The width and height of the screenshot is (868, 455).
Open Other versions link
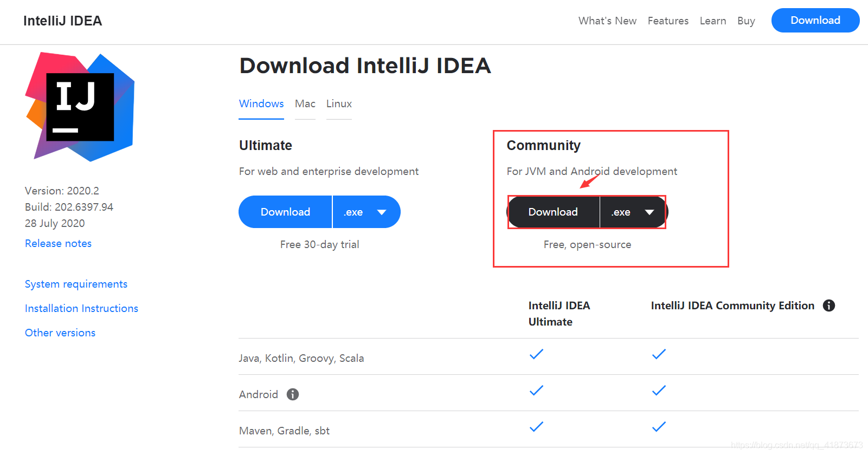(60, 333)
